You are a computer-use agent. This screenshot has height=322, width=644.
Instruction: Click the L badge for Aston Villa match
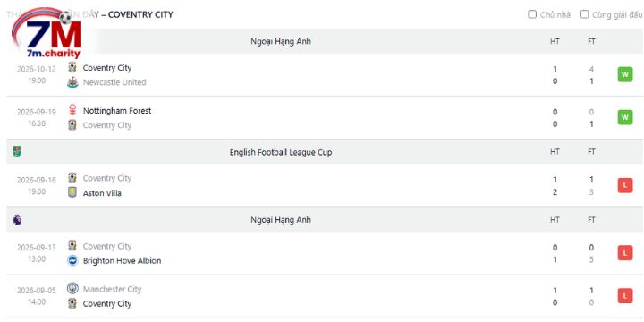point(625,186)
